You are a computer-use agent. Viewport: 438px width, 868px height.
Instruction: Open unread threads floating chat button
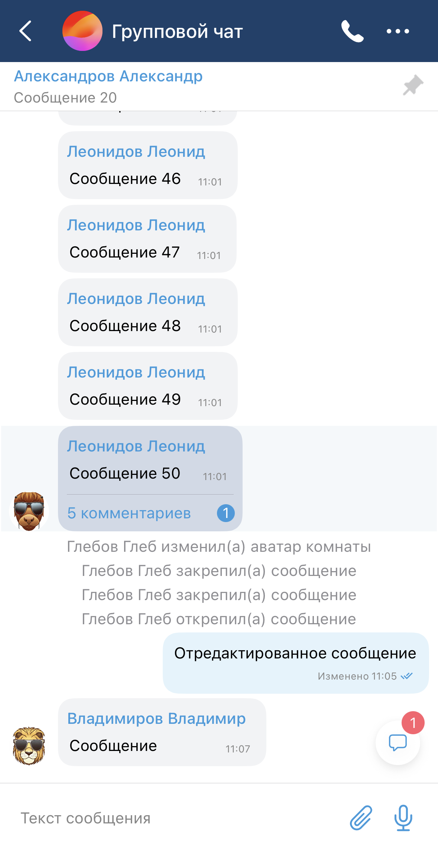tap(398, 742)
